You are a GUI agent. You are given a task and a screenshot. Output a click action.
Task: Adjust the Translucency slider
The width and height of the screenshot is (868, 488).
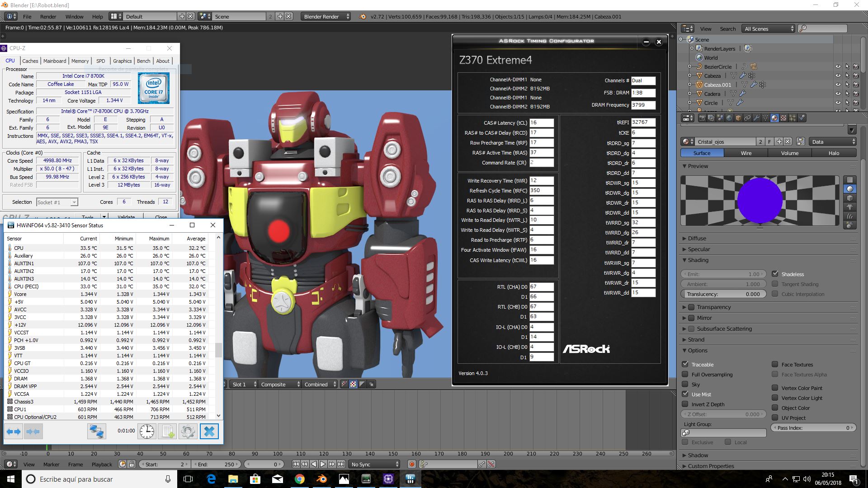tap(723, 294)
